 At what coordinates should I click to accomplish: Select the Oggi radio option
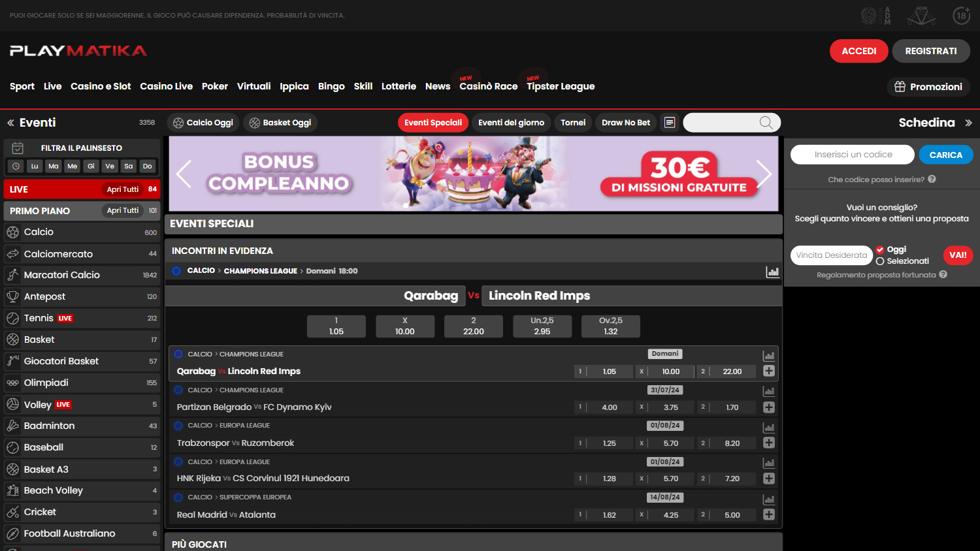click(880, 249)
